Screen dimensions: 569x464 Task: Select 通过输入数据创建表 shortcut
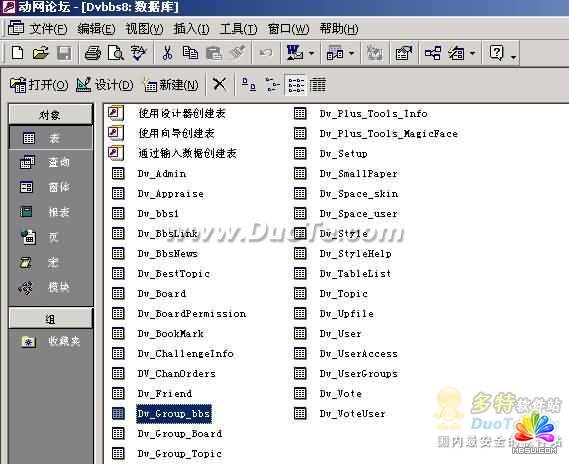click(187, 153)
